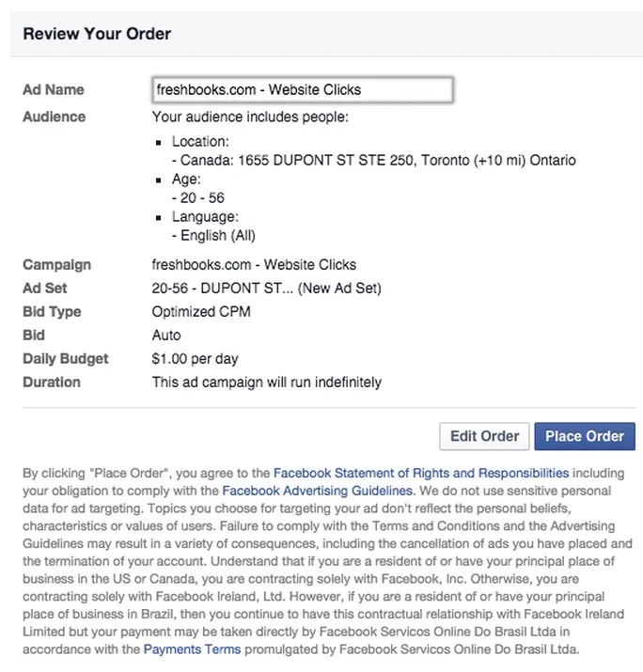Click the Campaign name value text
This screenshot has width=643, height=672.
coord(254,265)
